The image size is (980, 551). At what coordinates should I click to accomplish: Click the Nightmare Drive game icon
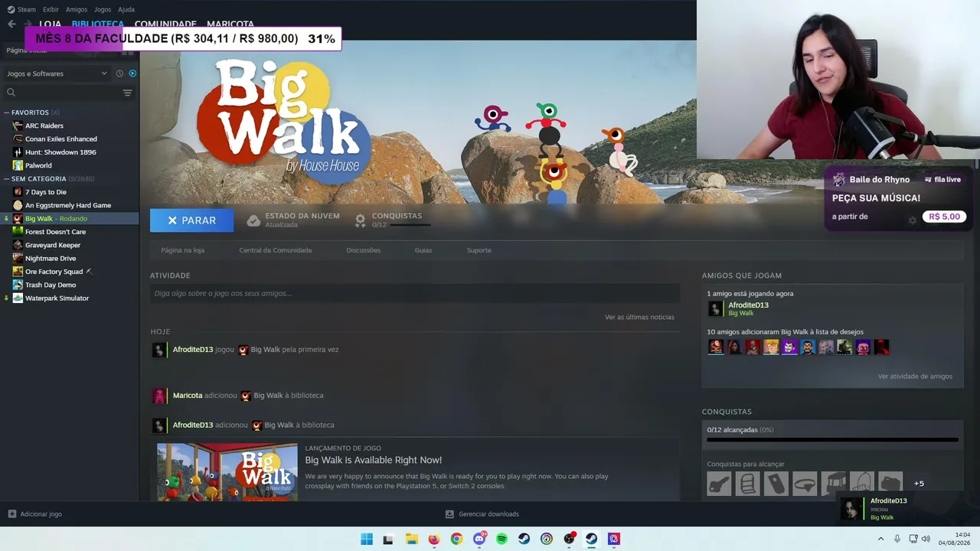click(x=18, y=259)
